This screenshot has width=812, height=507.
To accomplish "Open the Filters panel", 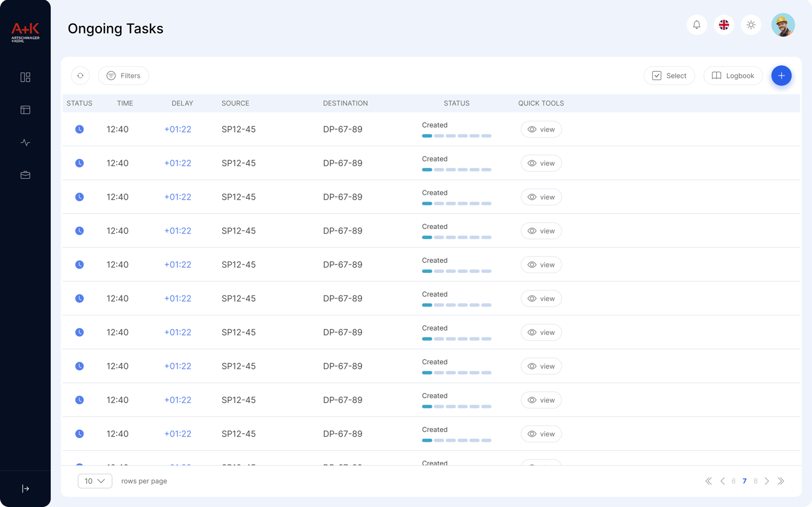I will pyautogui.click(x=123, y=76).
